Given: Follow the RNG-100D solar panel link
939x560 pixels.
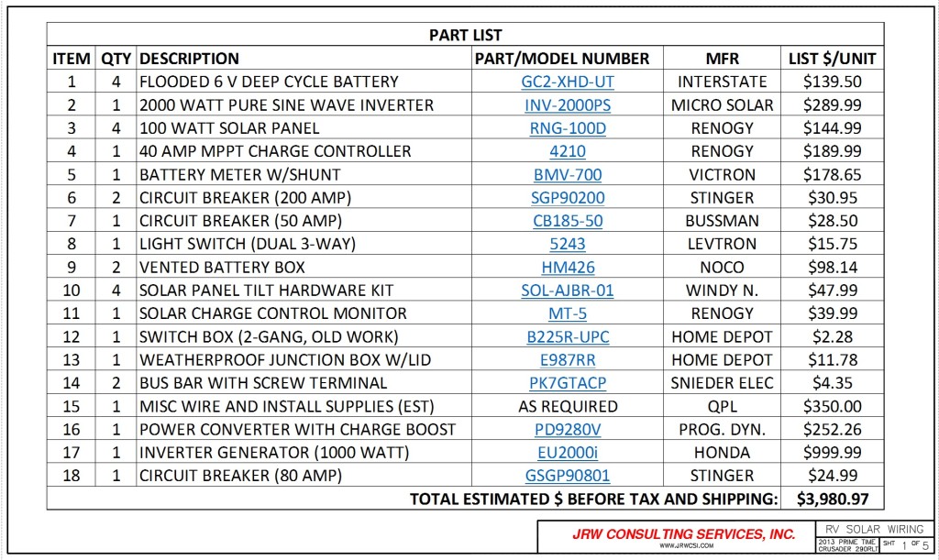Looking at the screenshot, I should [567, 128].
